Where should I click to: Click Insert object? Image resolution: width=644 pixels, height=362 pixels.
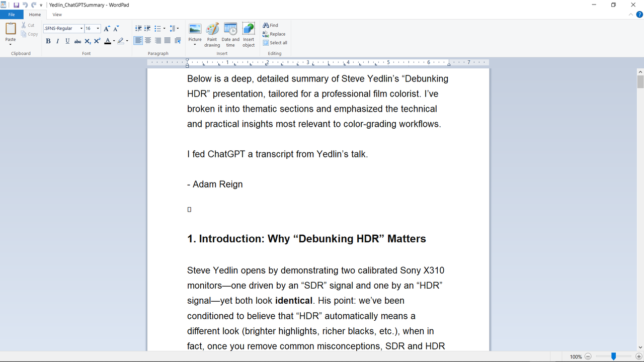click(x=249, y=35)
